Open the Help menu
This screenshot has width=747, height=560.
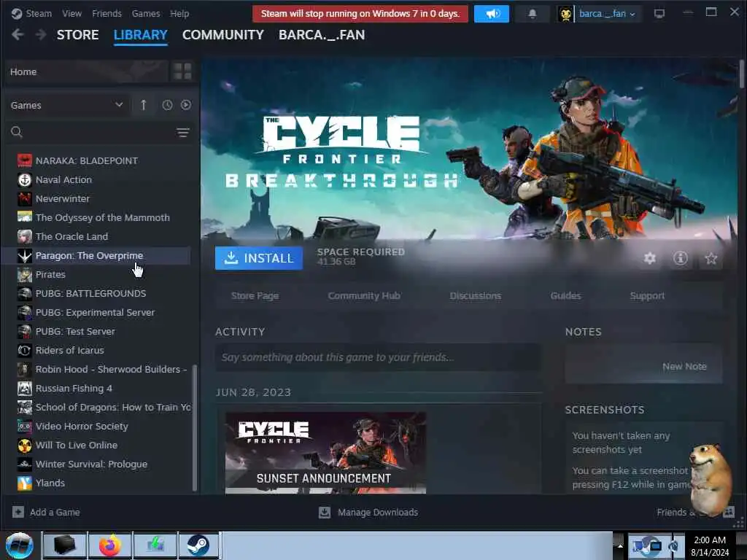point(179,13)
